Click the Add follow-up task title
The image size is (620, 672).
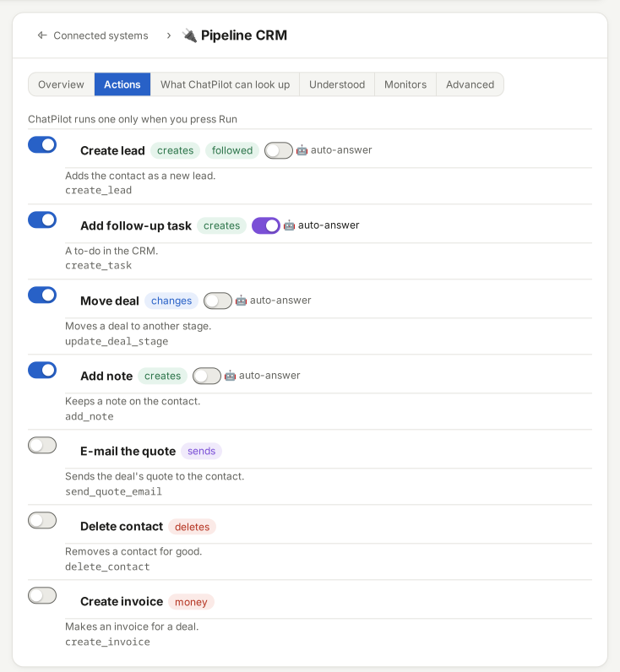pos(136,225)
